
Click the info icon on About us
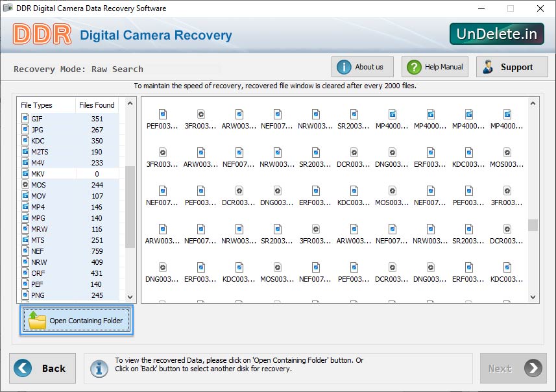344,67
